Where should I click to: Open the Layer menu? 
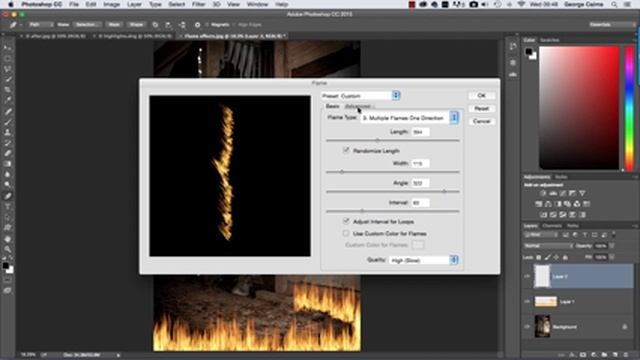[134, 4]
